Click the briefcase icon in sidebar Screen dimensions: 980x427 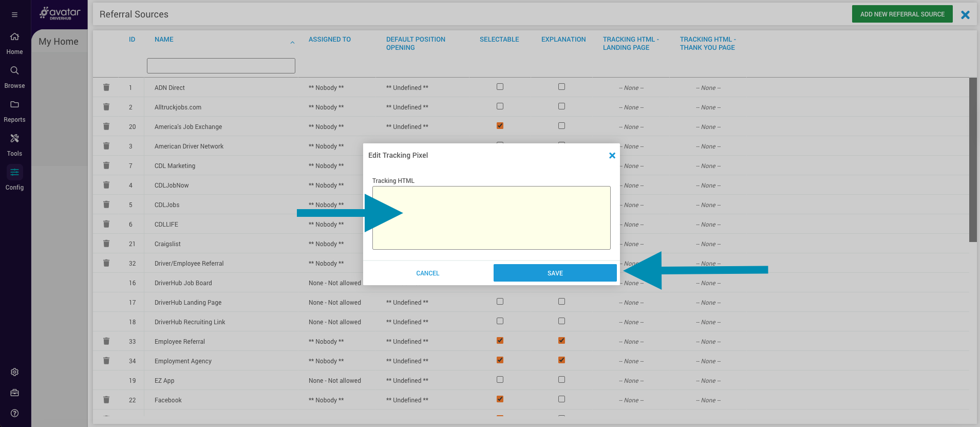[x=14, y=393]
